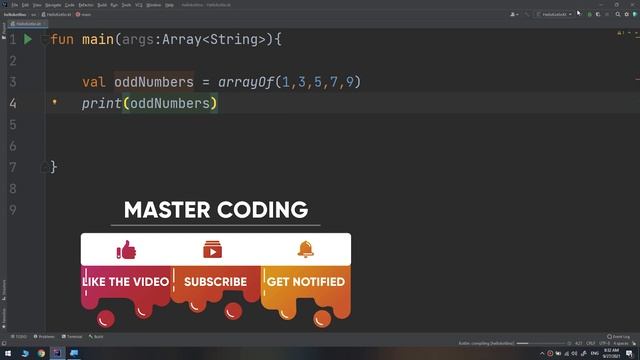This screenshot has height=360, width=640.
Task: Open the taskbar clock and date
Action: (611, 353)
